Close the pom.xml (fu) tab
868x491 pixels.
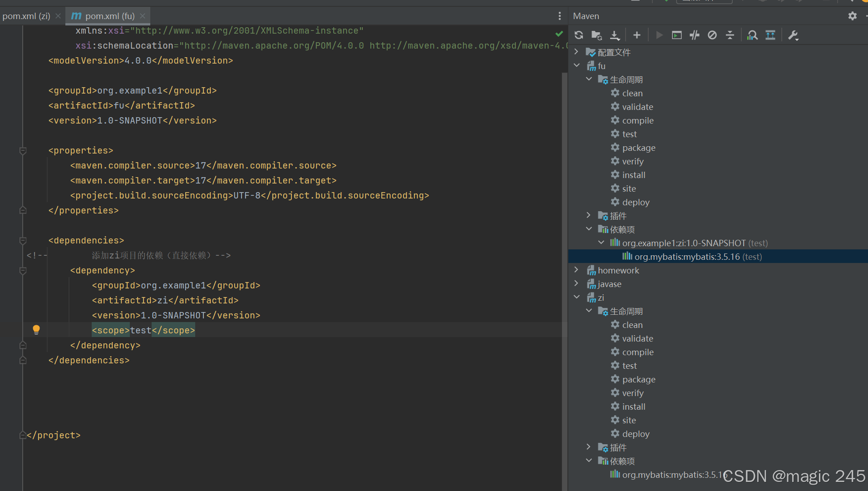coord(143,16)
